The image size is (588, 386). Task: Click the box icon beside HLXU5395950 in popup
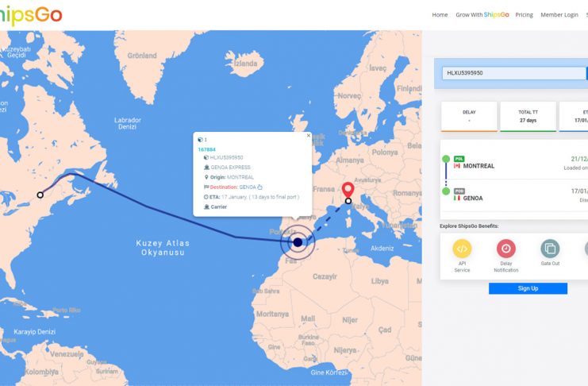tap(206, 157)
